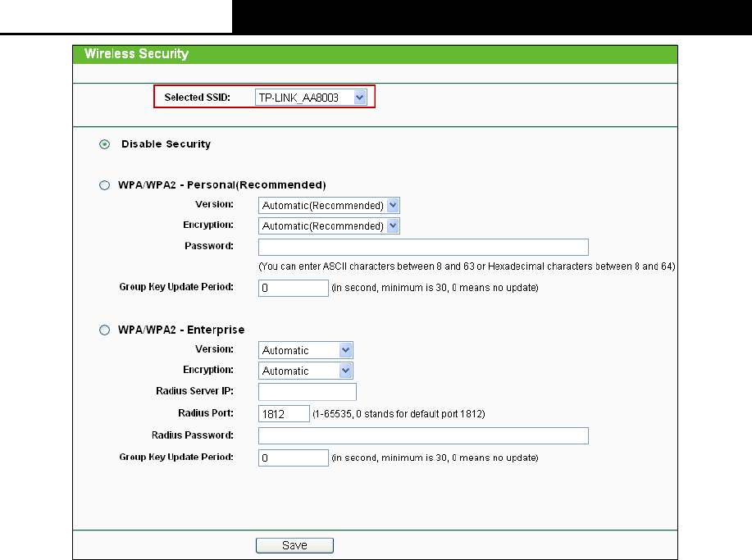752x560 pixels.
Task: Click the Disable Security label text
Action: coord(166,143)
